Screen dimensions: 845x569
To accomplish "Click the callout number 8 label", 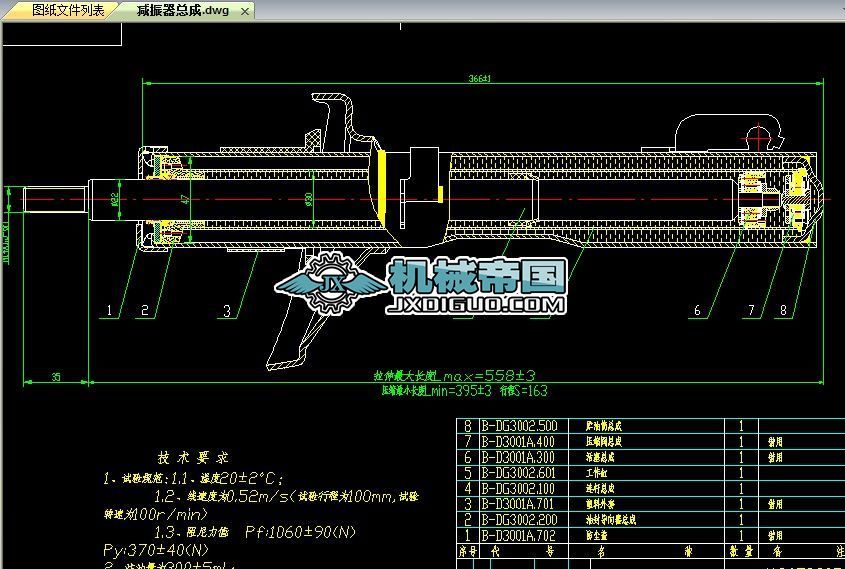I will pyautogui.click(x=784, y=310).
